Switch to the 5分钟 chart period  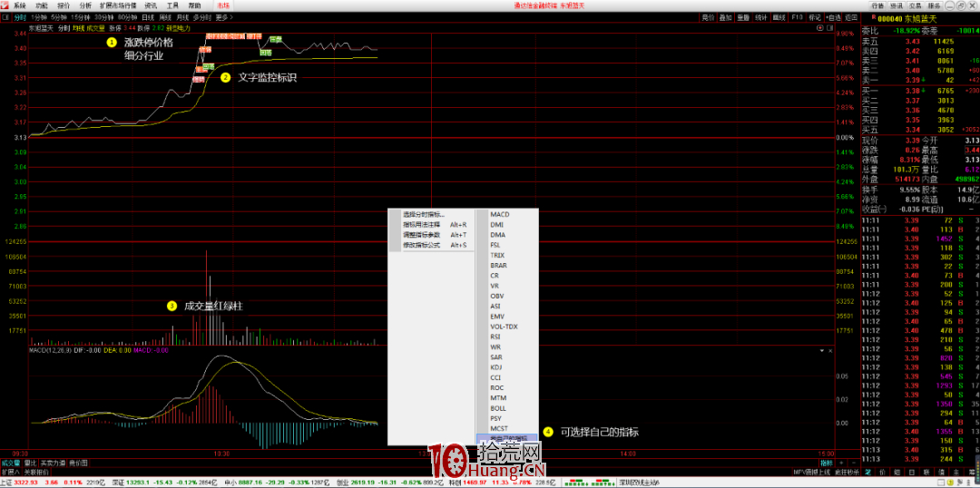pos(58,17)
